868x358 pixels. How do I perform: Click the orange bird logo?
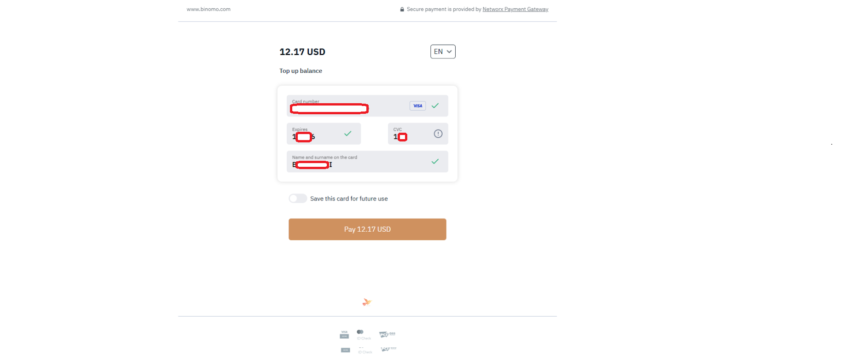[367, 302]
